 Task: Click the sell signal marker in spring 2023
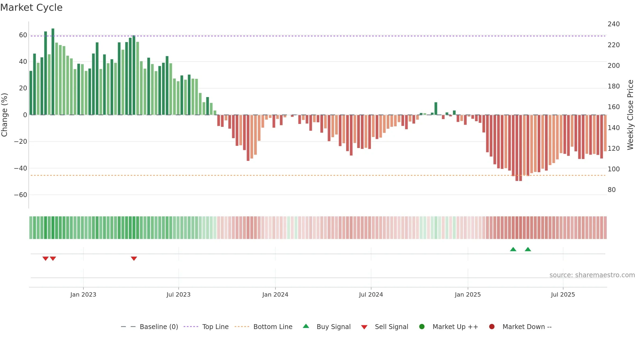click(134, 258)
